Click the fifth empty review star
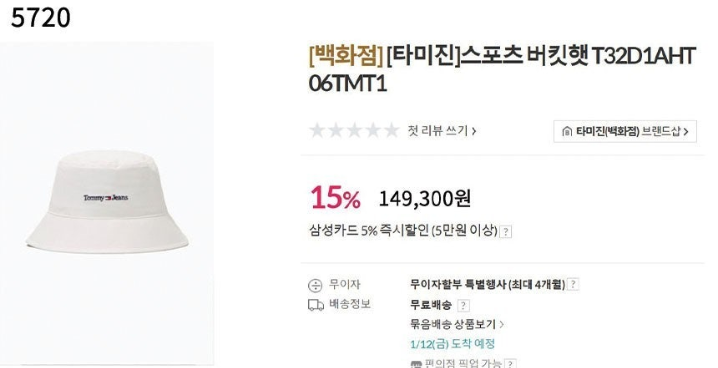Viewport: 718px width, 368px height. [x=391, y=130]
